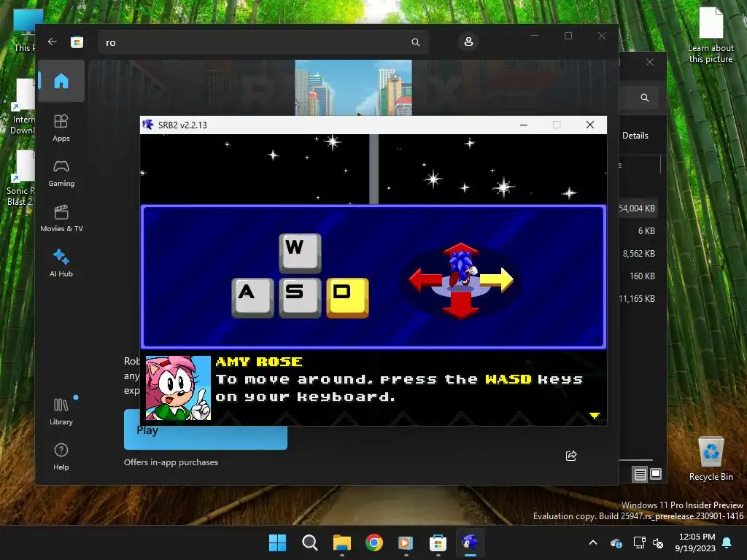Open the user account profile icon
747x560 pixels.
tap(468, 42)
